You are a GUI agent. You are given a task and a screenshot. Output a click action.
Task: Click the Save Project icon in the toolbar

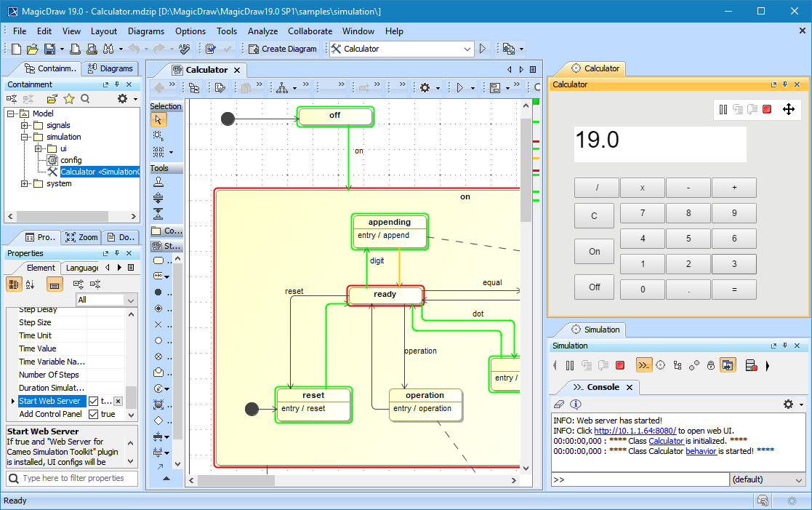(x=49, y=49)
